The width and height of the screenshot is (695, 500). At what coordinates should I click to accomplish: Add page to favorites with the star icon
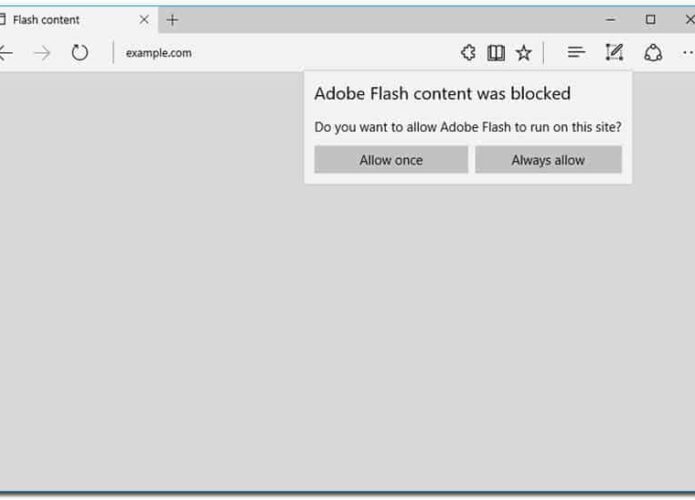(x=523, y=53)
